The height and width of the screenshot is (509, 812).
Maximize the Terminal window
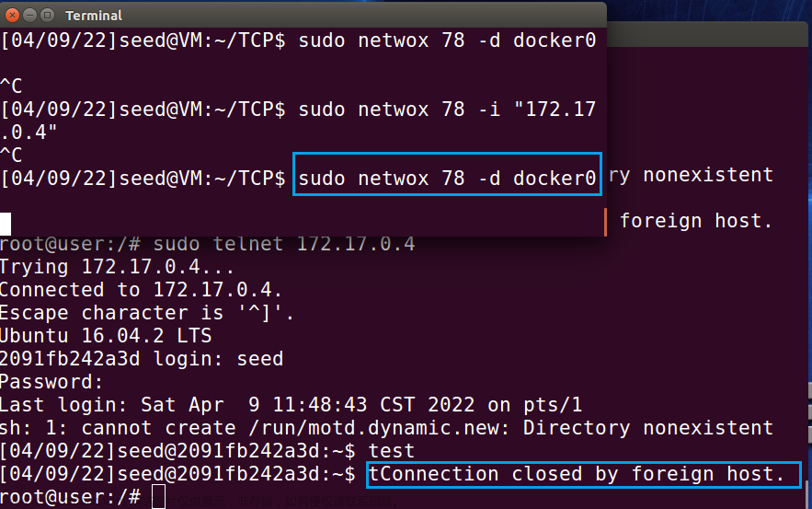46,15
